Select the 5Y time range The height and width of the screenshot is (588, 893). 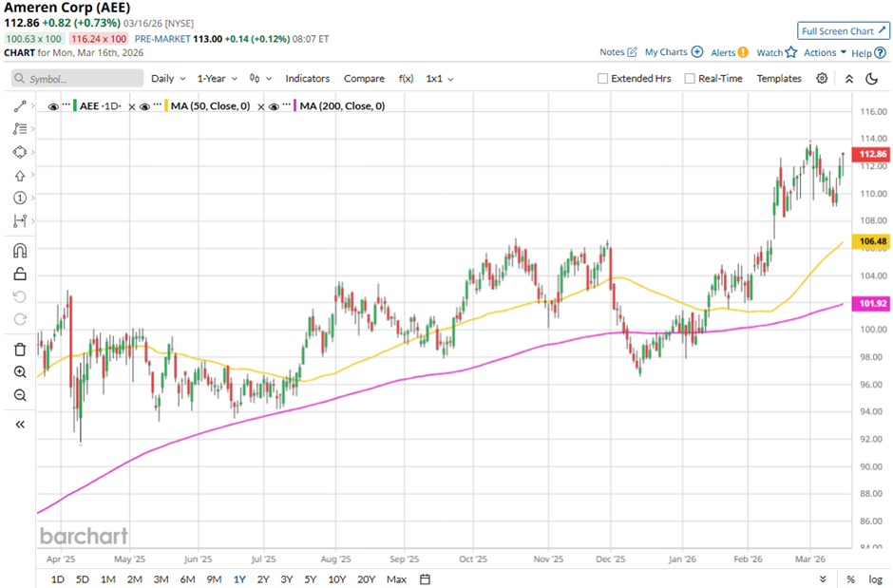[310, 579]
